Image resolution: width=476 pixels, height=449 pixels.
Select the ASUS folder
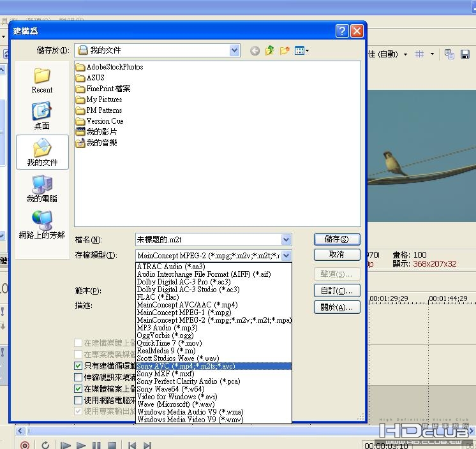[x=90, y=78]
